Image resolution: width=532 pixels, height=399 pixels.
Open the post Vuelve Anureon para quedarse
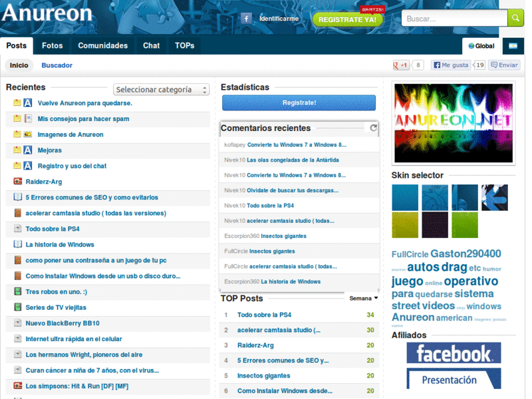tap(85, 103)
